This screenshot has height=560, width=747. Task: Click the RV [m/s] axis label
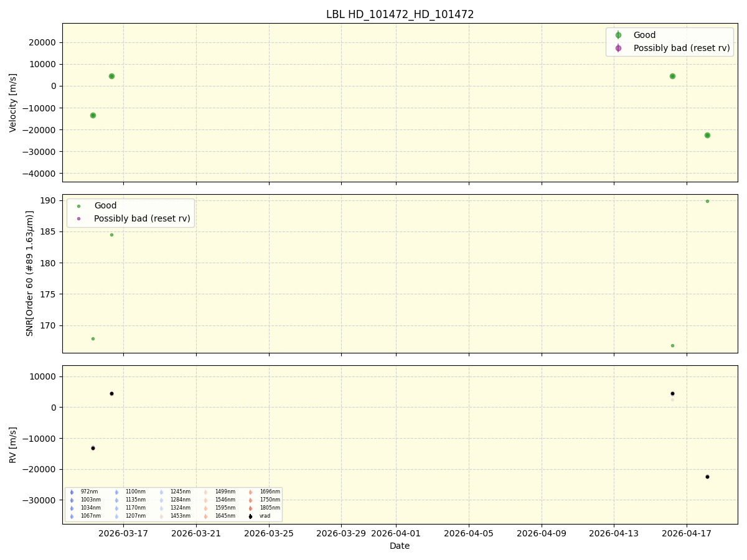pos(13,444)
